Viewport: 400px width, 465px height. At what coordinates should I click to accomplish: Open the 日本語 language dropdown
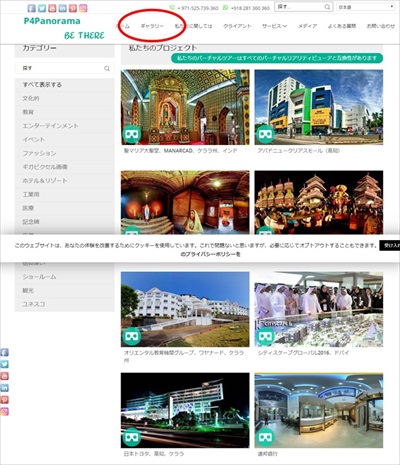(366, 7)
